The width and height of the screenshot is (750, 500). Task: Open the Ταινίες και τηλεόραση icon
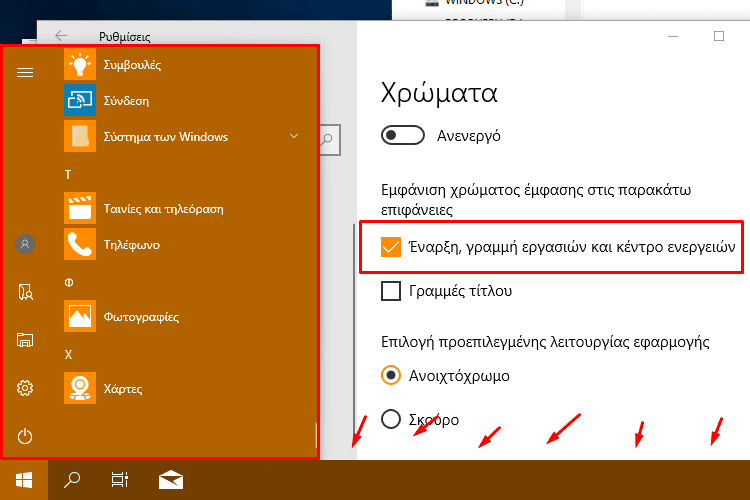pyautogui.click(x=80, y=208)
